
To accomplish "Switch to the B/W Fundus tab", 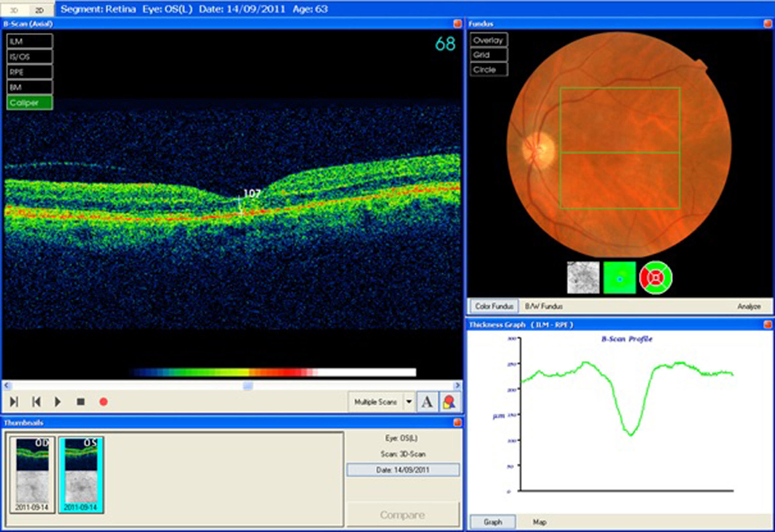I will click(x=543, y=306).
